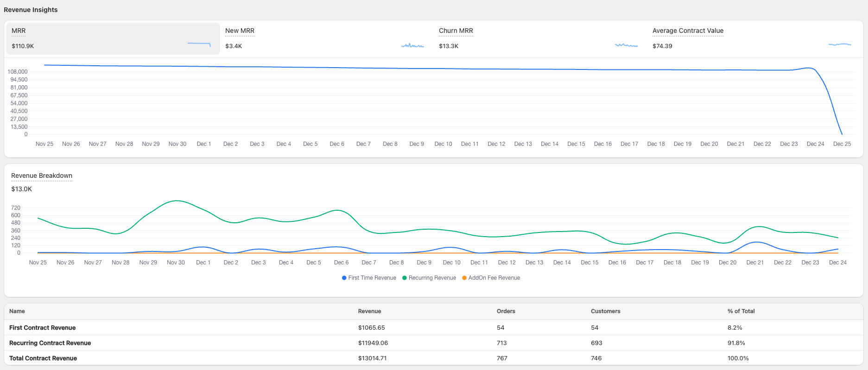The image size is (868, 370).
Task: Switch to the New MRR tab
Action: 240,31
